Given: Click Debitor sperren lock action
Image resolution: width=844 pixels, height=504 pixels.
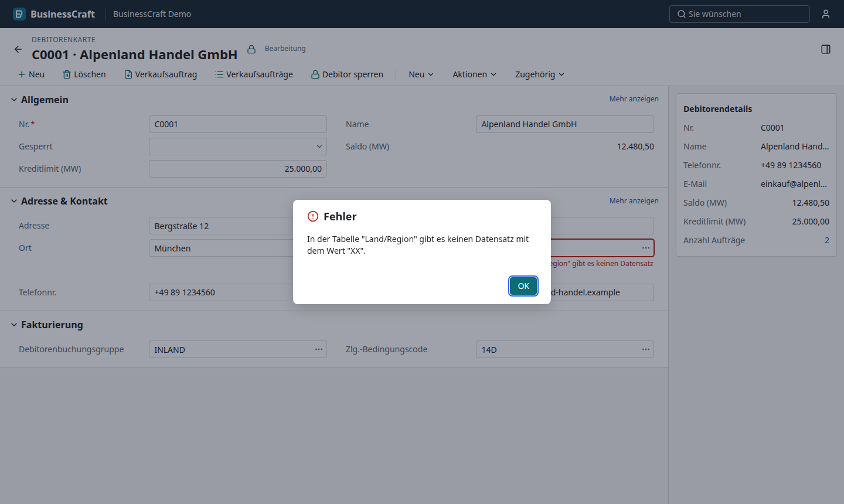Looking at the screenshot, I should pos(347,74).
